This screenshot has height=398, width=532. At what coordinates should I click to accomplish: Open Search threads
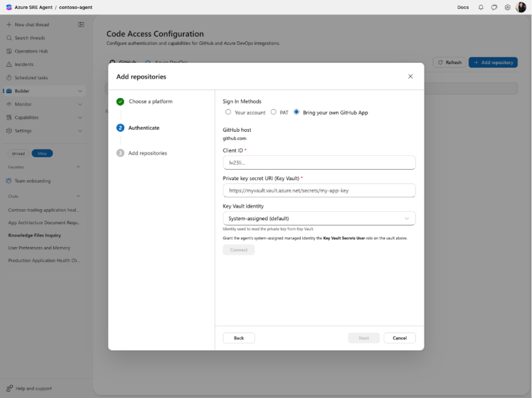pos(30,38)
